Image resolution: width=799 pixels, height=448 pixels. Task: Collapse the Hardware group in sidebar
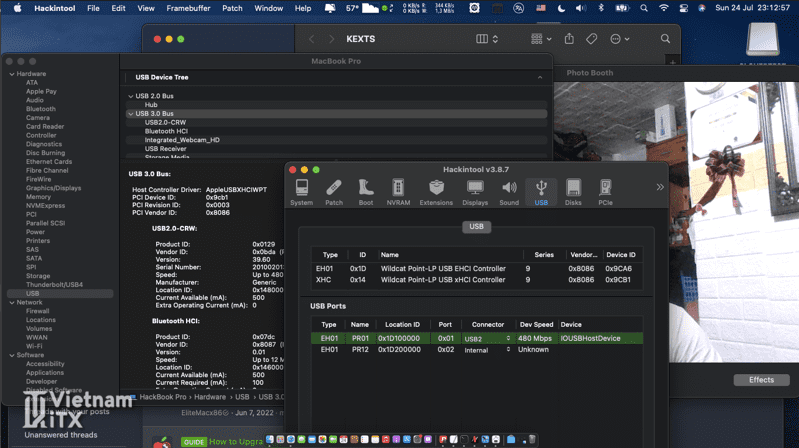11,74
